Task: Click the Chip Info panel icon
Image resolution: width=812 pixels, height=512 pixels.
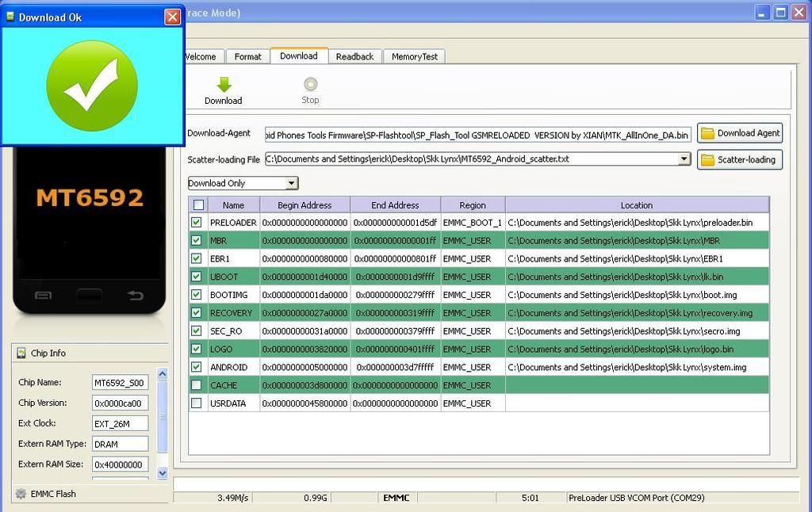Action: click(x=21, y=353)
